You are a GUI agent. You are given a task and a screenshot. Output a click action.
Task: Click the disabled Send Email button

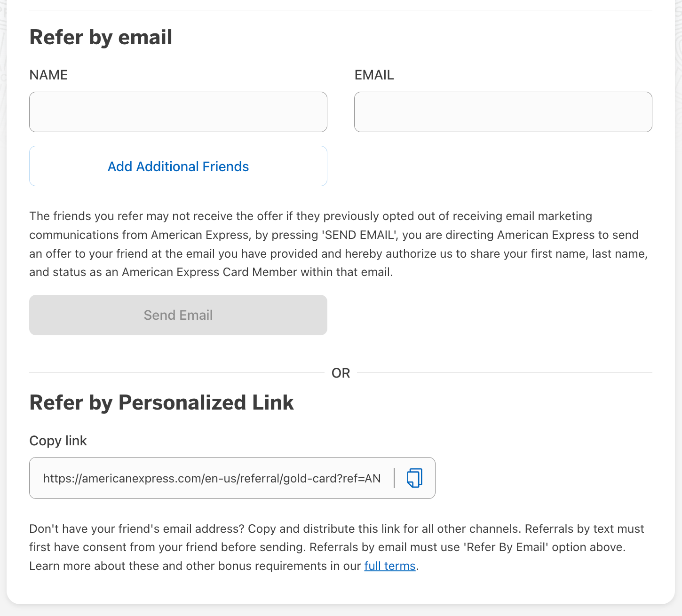point(178,315)
